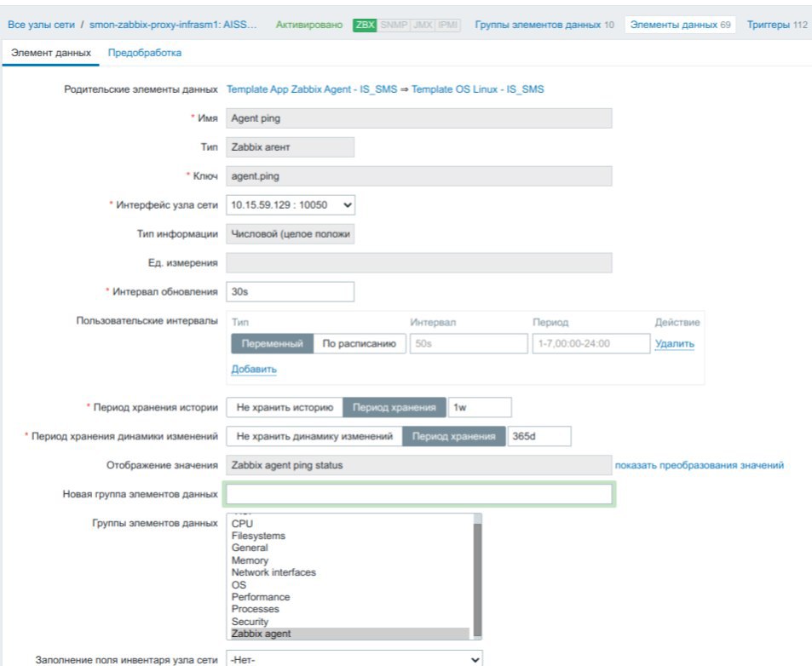Screen dimensions: 812x666
Task: Select 'Processes' in the groups list
Action: 350,609
